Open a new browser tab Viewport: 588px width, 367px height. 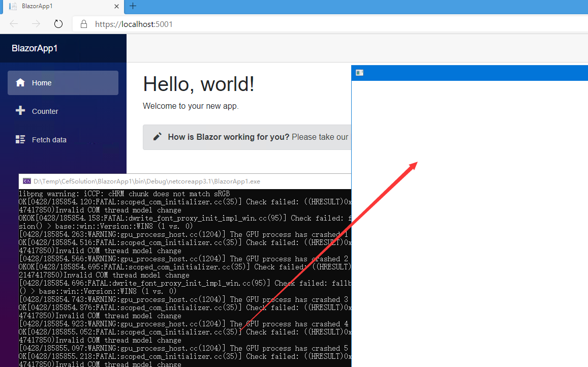click(133, 6)
